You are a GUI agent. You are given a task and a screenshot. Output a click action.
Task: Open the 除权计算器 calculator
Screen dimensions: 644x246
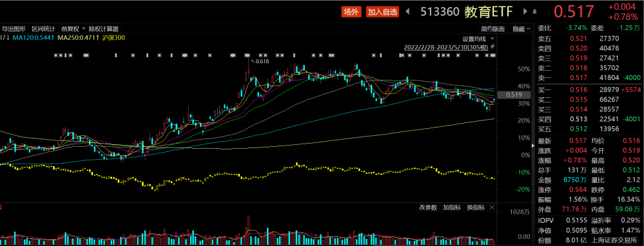pyautogui.click(x=104, y=29)
